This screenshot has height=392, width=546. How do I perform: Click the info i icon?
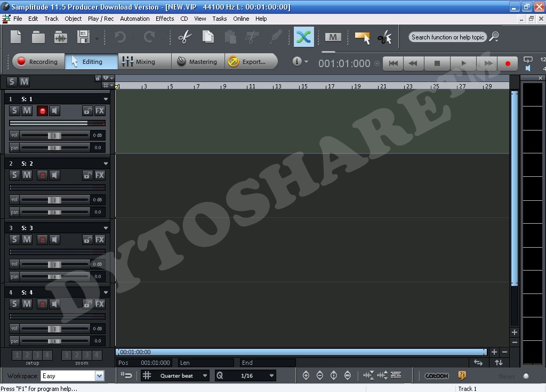(296, 62)
